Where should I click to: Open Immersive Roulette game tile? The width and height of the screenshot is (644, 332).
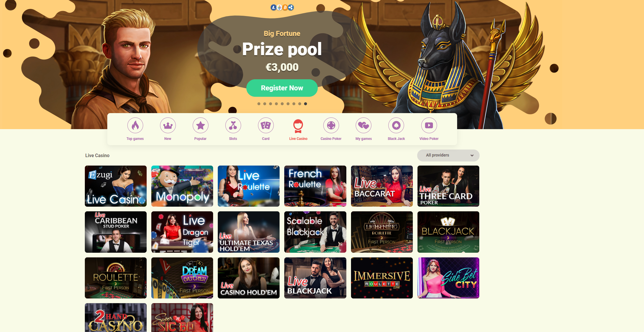[x=382, y=278]
